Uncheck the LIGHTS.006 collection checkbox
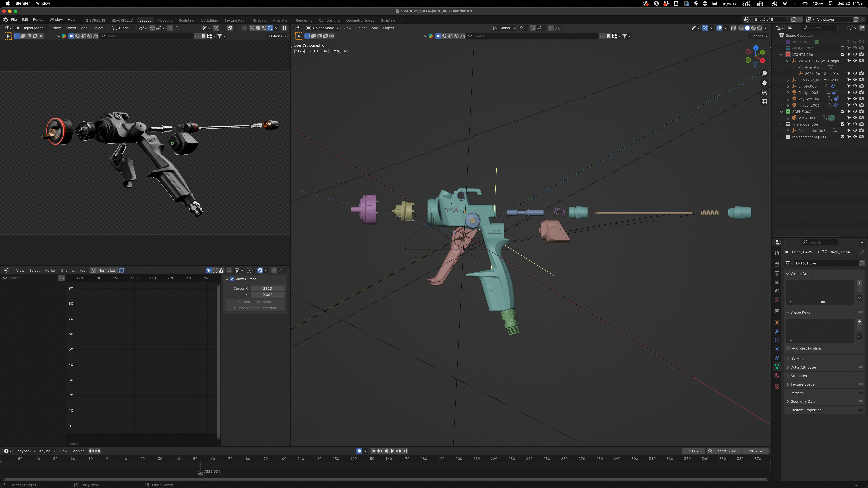Screen dimensions: 868x488 pos(843,55)
